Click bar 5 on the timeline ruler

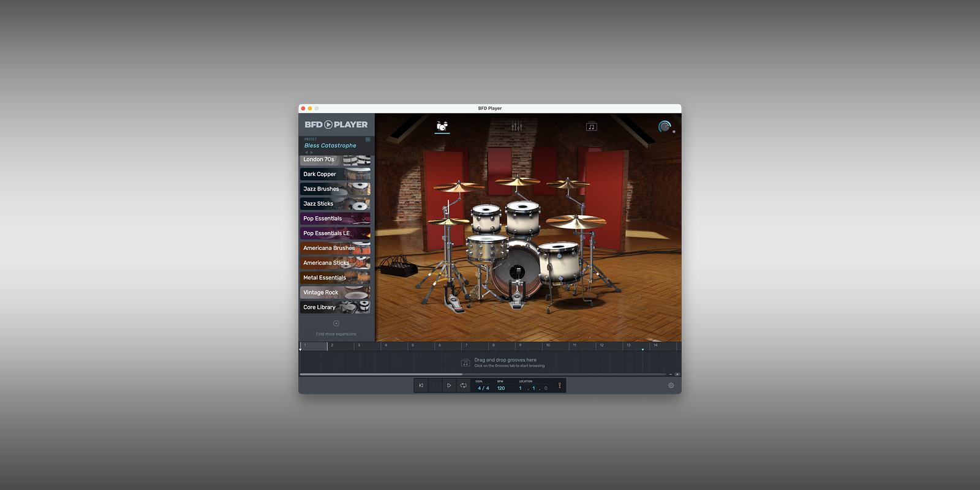pos(413,345)
